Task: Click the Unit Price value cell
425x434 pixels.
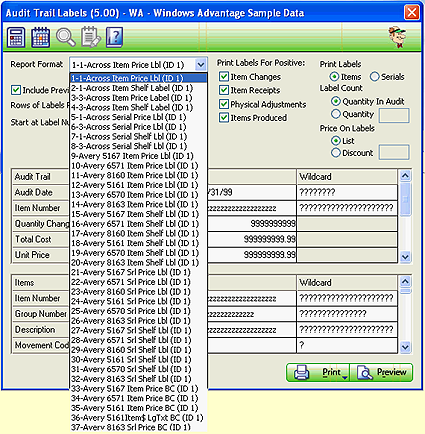Action: (252, 255)
